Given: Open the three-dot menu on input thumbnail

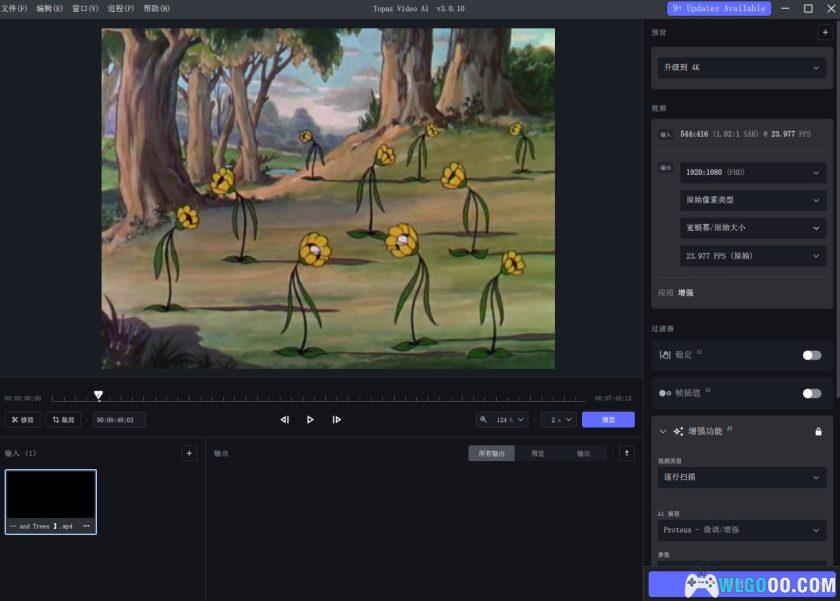Looking at the screenshot, I should pos(86,526).
